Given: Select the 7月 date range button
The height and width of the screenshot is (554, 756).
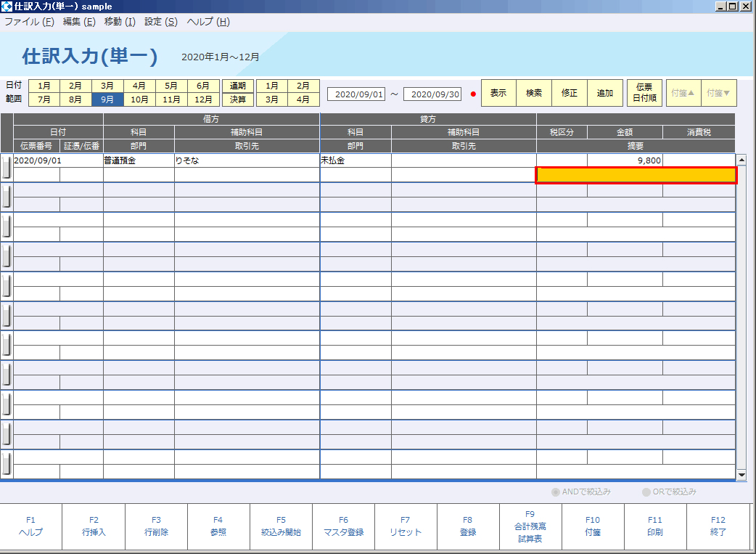Looking at the screenshot, I should tap(44, 99).
